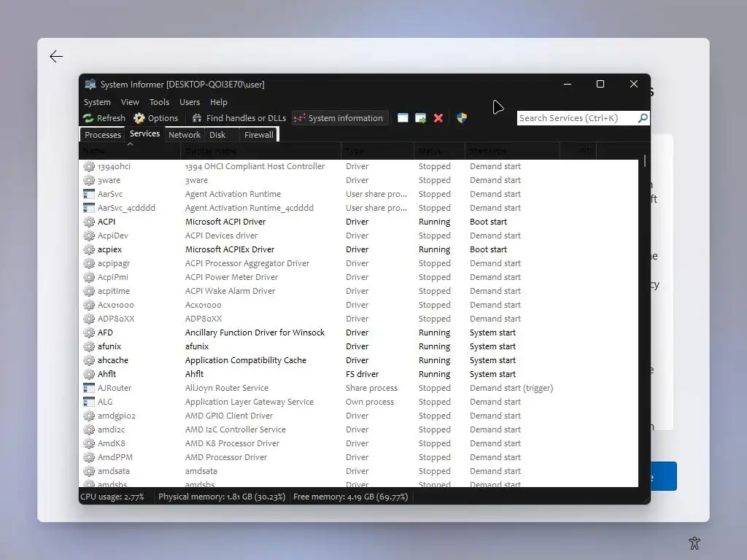Select the Services tab

tap(145, 134)
